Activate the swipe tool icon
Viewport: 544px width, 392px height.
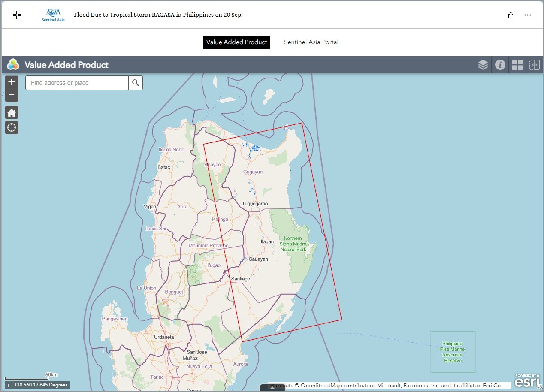[x=534, y=65]
